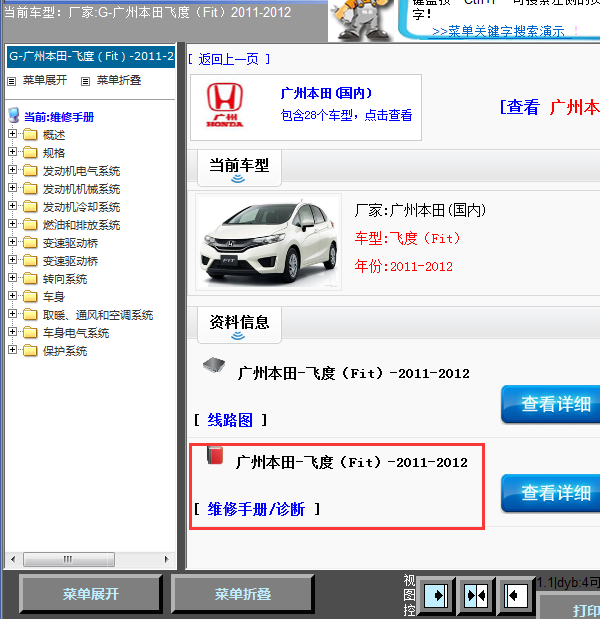Select the 当前车型 section tab

tap(239, 168)
